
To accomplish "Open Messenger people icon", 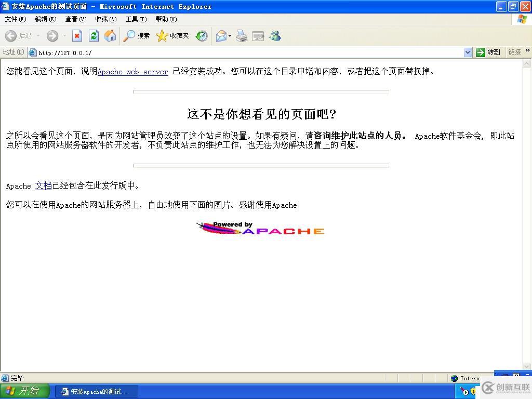I will (275, 36).
